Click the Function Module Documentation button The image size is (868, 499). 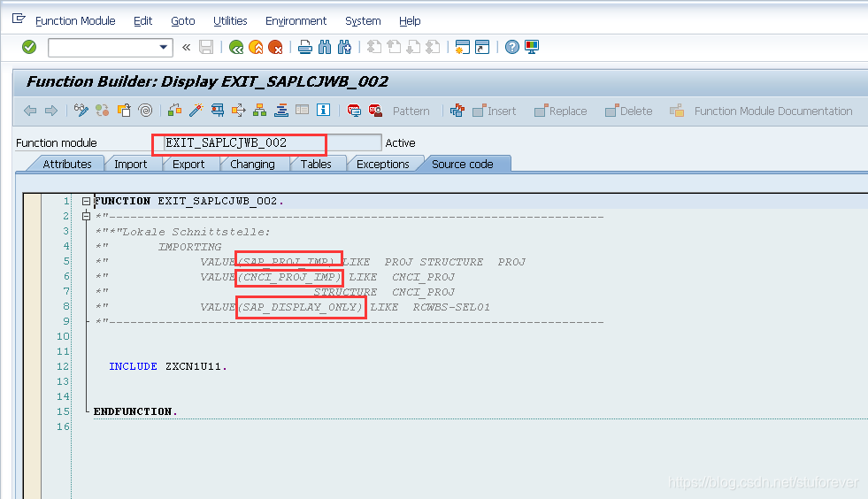(x=761, y=111)
